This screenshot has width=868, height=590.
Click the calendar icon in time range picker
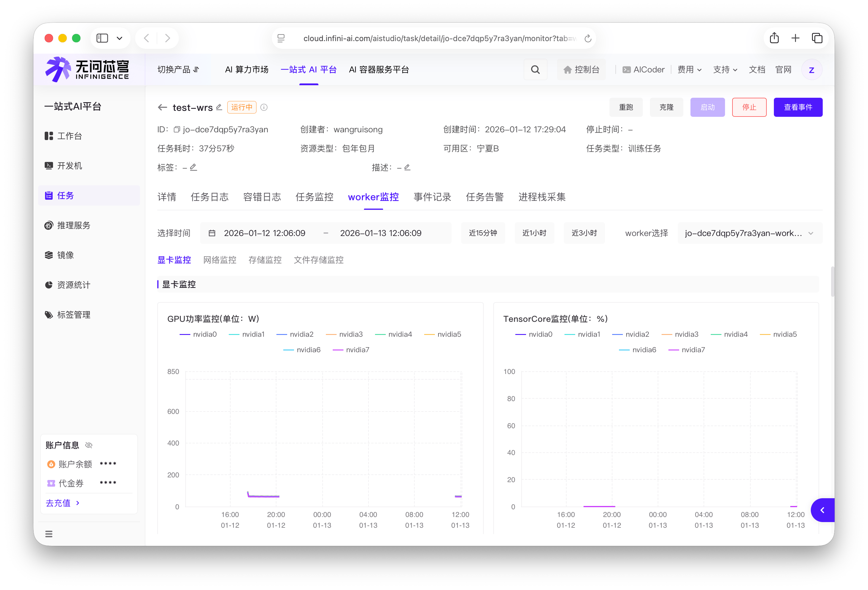pos(212,233)
